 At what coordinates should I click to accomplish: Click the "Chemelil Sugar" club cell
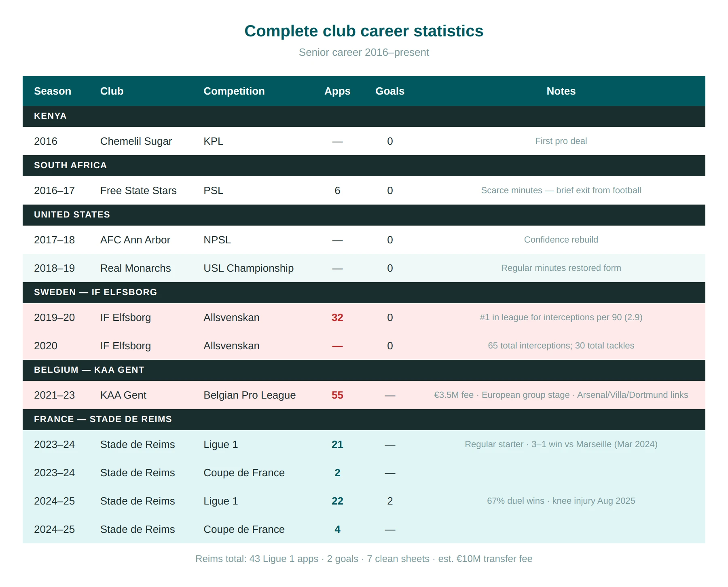pyautogui.click(x=136, y=141)
